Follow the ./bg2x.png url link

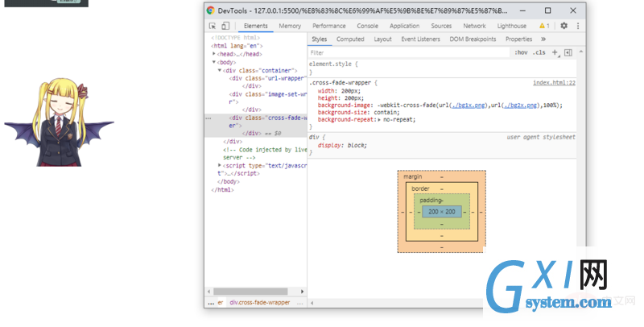click(x=520, y=106)
